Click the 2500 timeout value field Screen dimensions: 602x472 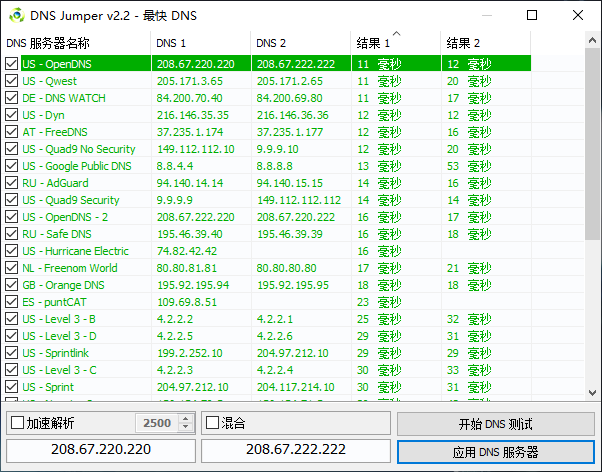click(x=157, y=423)
